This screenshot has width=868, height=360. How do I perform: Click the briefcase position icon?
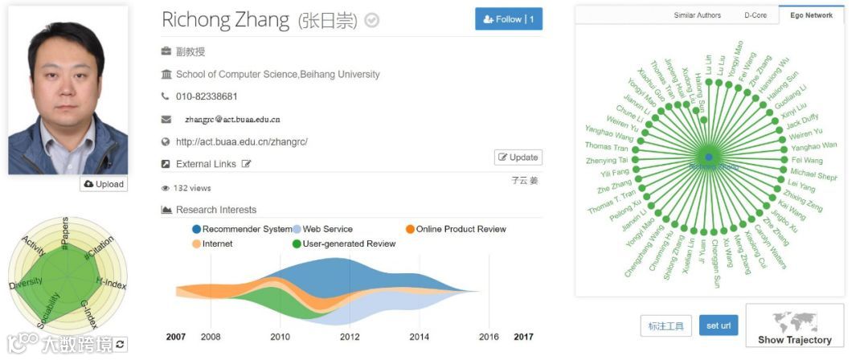click(x=166, y=51)
